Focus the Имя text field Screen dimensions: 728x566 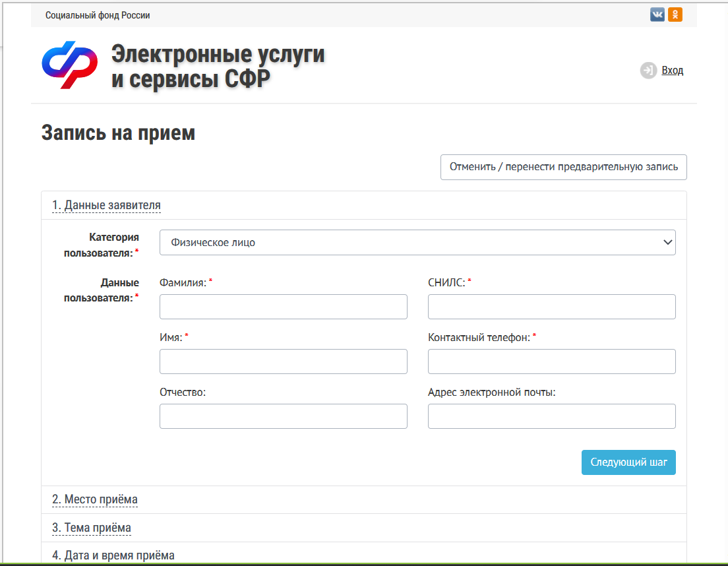tap(283, 361)
